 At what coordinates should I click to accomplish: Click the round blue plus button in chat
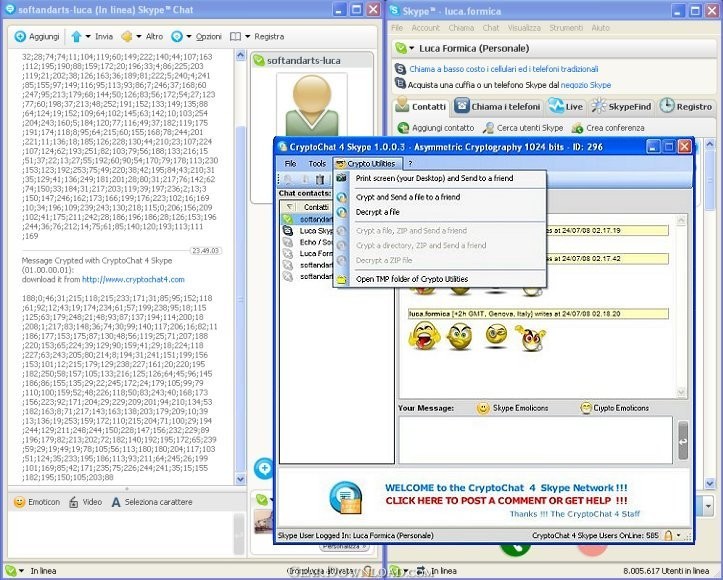point(264,469)
